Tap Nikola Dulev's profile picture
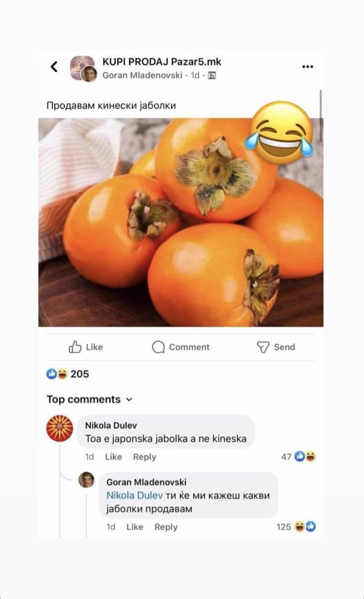The height and width of the screenshot is (599, 364). 60,428
